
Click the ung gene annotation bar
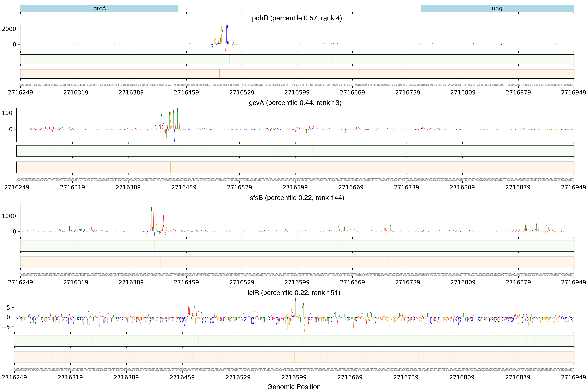[497, 8]
